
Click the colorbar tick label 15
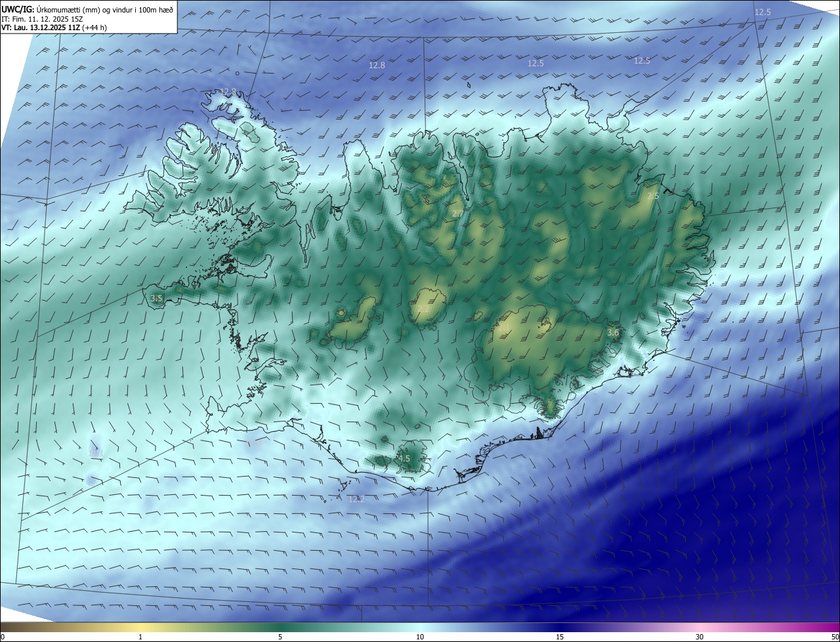[560, 637]
